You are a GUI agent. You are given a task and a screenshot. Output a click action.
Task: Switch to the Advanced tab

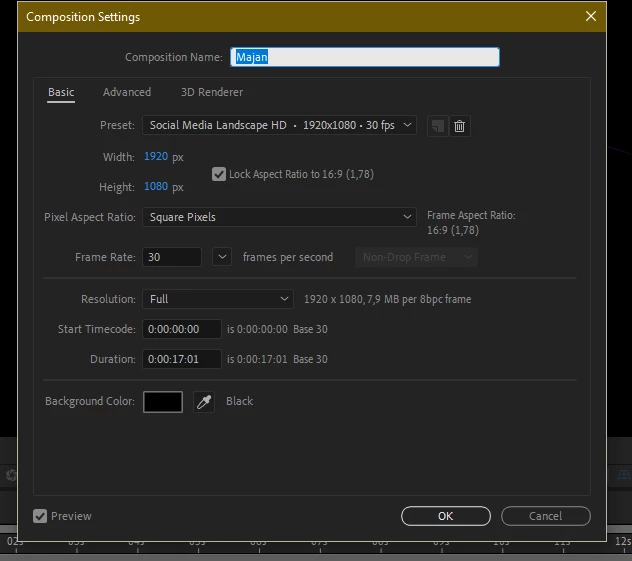pyautogui.click(x=127, y=92)
